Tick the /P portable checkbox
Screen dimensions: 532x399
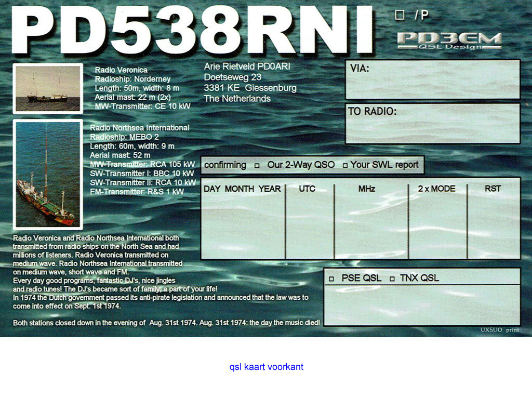pyautogui.click(x=400, y=15)
